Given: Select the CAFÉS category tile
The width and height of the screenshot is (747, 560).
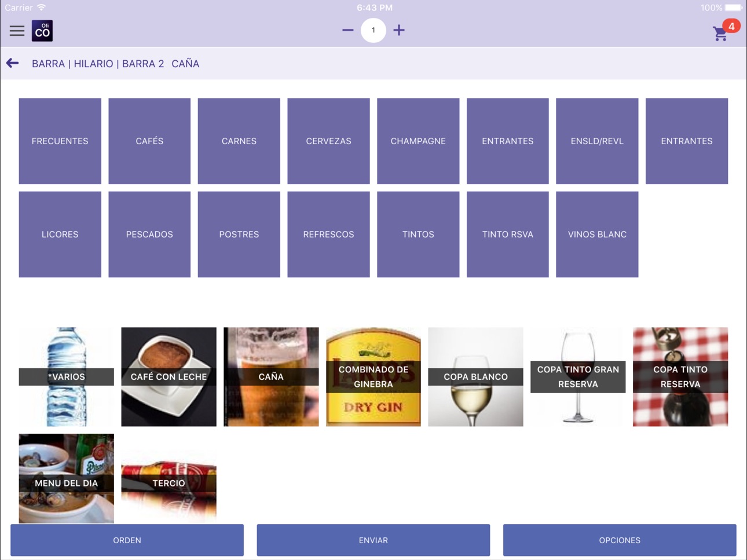Looking at the screenshot, I should pyautogui.click(x=149, y=141).
